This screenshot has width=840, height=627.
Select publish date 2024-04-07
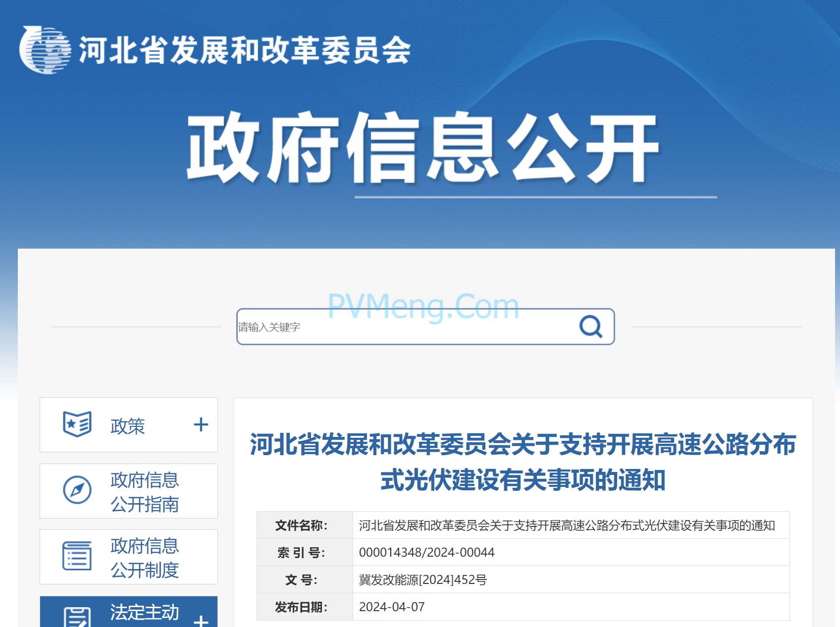(392, 607)
